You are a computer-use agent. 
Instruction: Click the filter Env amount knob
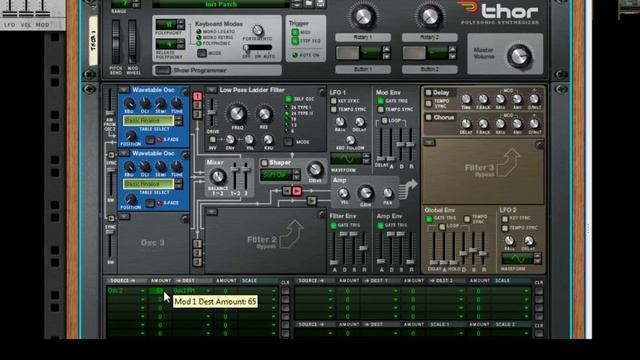[231, 140]
